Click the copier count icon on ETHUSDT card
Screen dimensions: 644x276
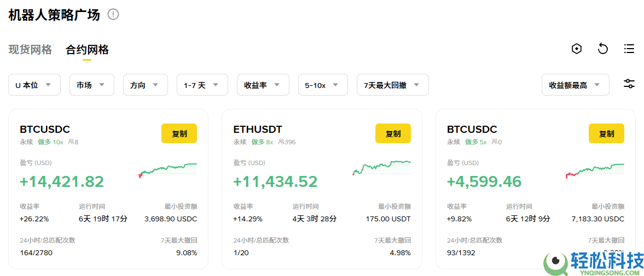click(281, 142)
